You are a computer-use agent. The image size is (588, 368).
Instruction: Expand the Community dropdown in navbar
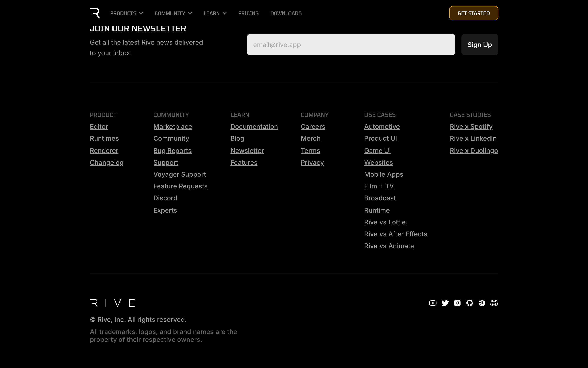coord(173,13)
